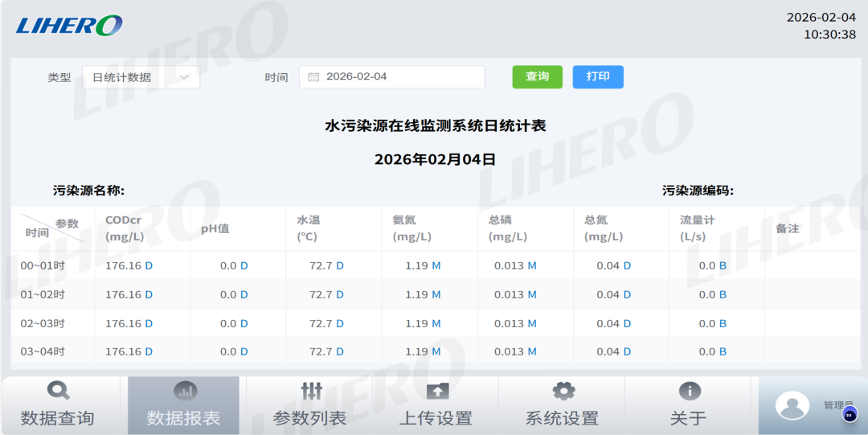The height and width of the screenshot is (435, 868).
Task: Select the 00~01时 row time cell
Action: [x=43, y=266]
